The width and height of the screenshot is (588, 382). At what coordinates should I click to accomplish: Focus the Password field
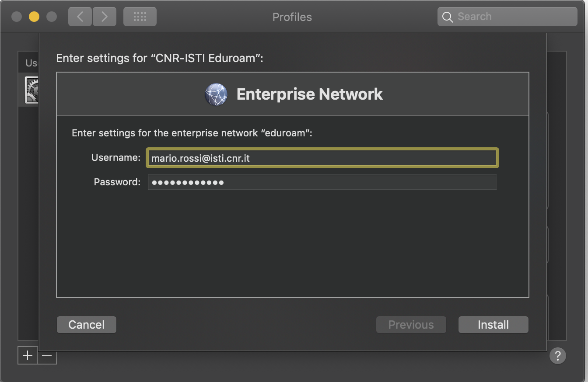(x=322, y=182)
